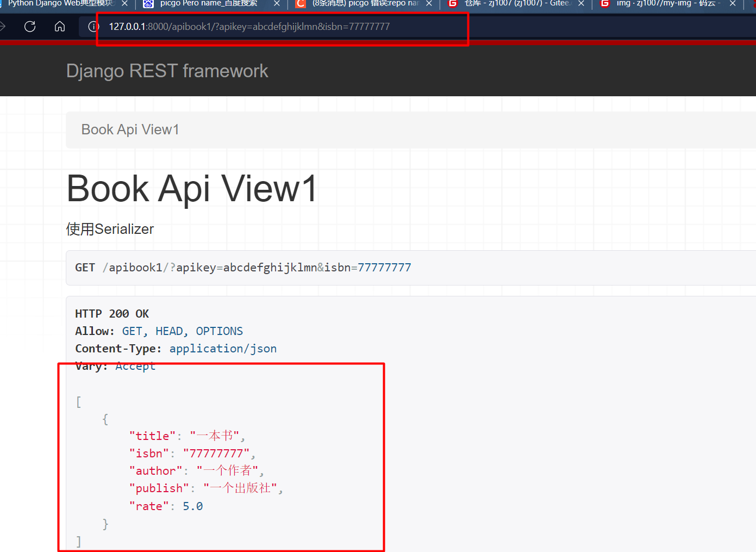
Task: Click the browser home button
Action: [60, 26]
